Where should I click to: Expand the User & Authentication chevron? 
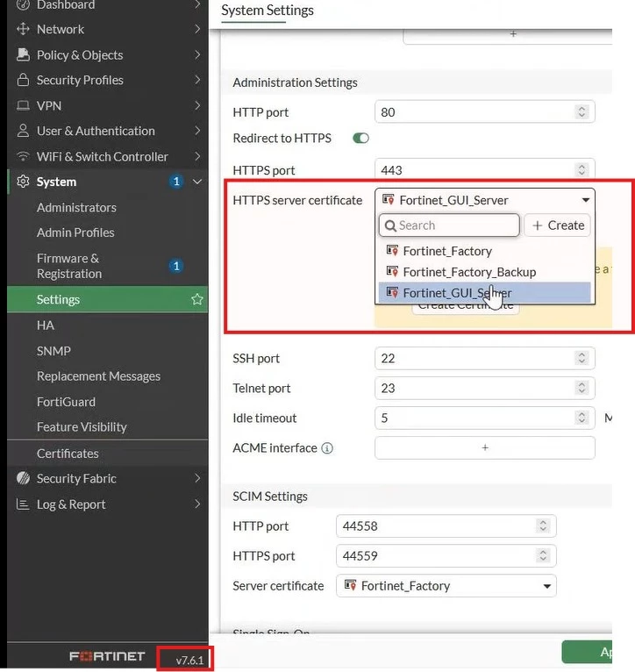197,131
